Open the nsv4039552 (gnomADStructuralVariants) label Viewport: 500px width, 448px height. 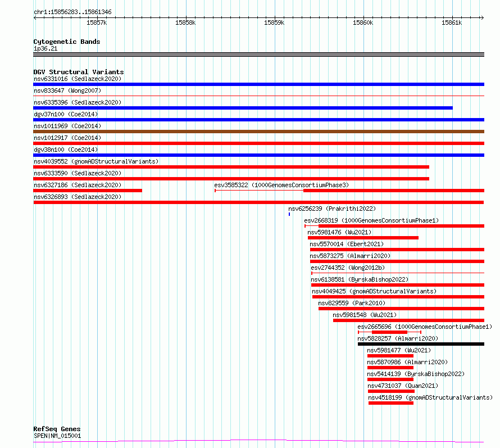[x=96, y=161]
